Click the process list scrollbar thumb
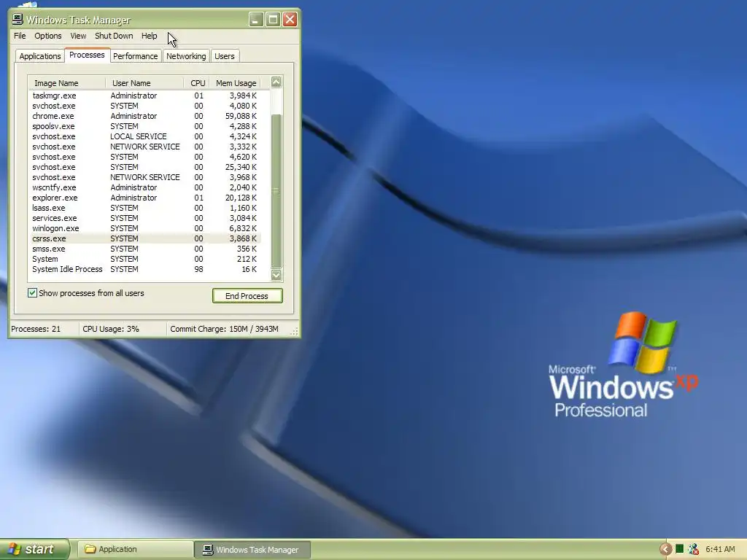This screenshot has height=560, width=747. pos(276,191)
